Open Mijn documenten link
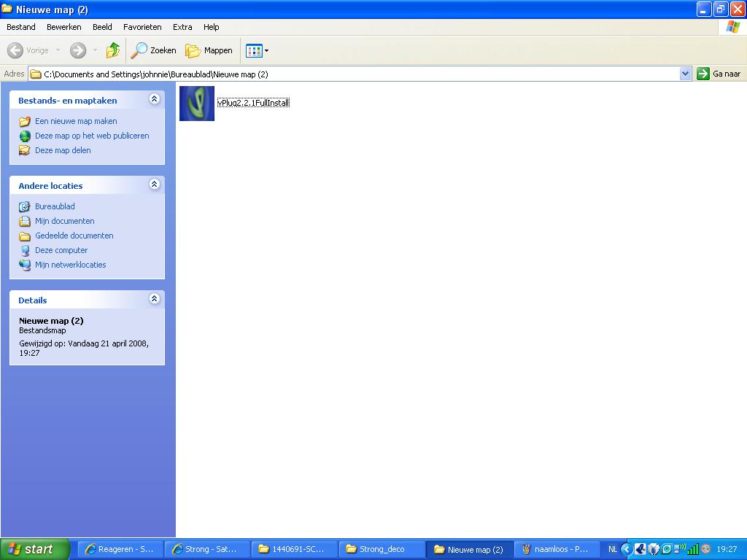 65,221
